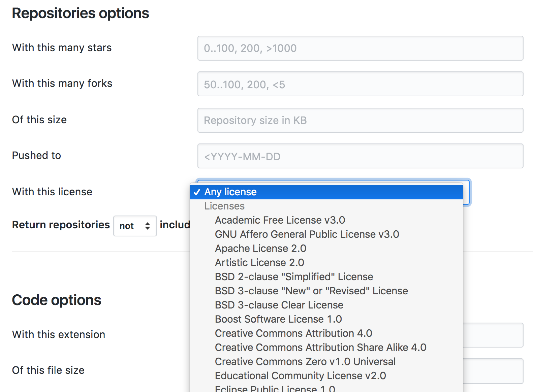533x392 pixels.
Task: Pick Educational Community License v2.0
Action: pyautogui.click(x=300, y=376)
